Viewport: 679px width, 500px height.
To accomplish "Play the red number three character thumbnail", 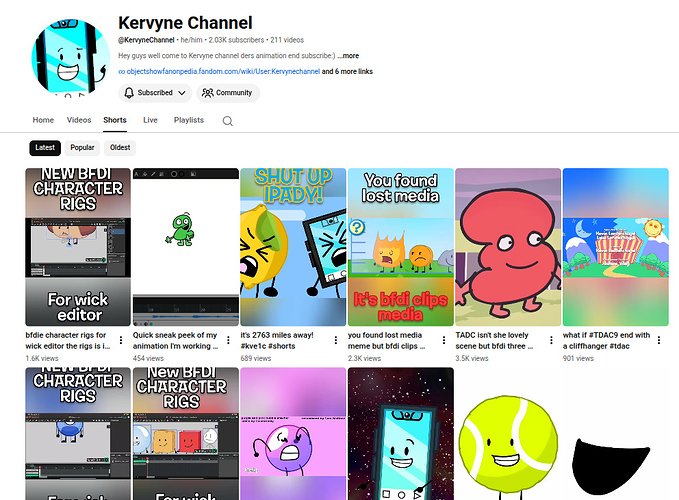I will tap(508, 247).
